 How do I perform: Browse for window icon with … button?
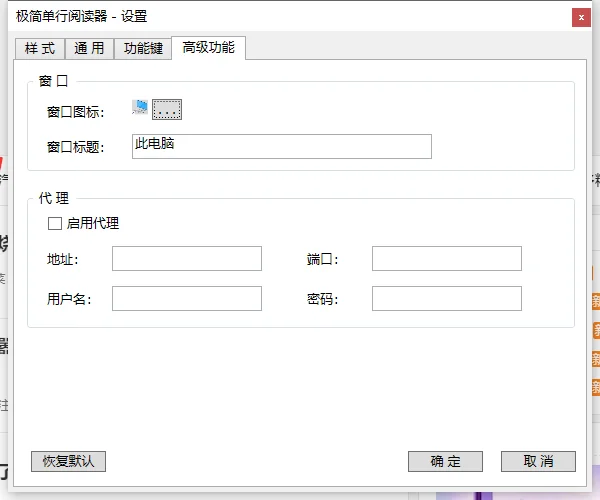coord(167,109)
